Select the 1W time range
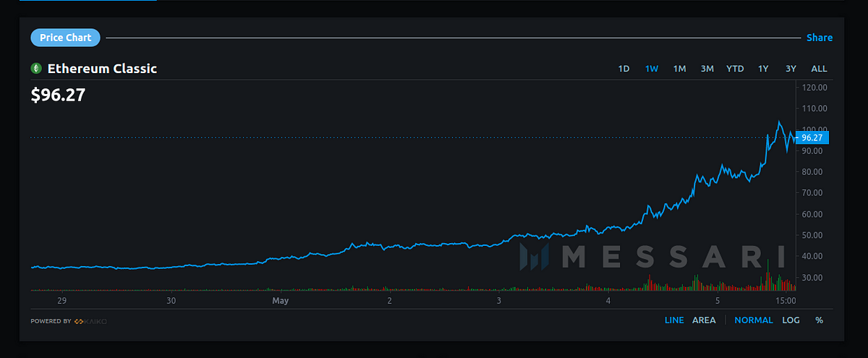Viewport: 868px width, 358px height. (652, 69)
